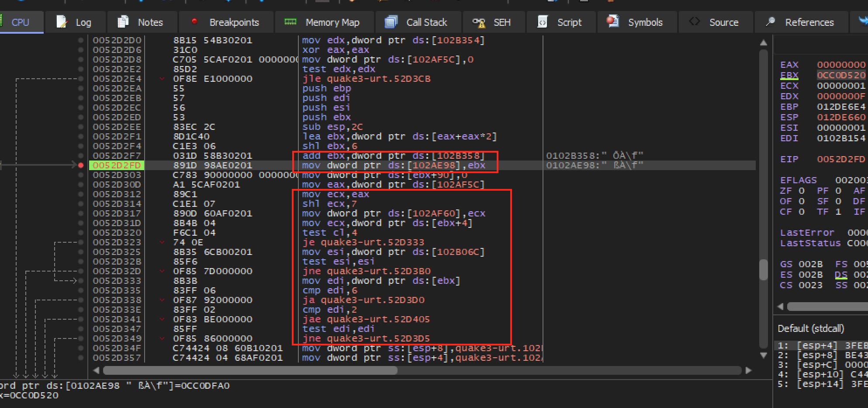Click the angle brackets icon on Source tab
Screen dimensions: 868x408
pos(695,21)
